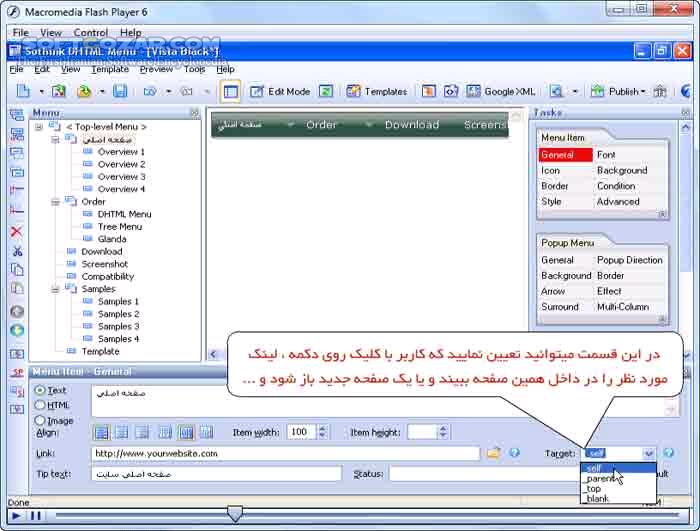Click the fourth alignment icon after Align

click(165, 432)
